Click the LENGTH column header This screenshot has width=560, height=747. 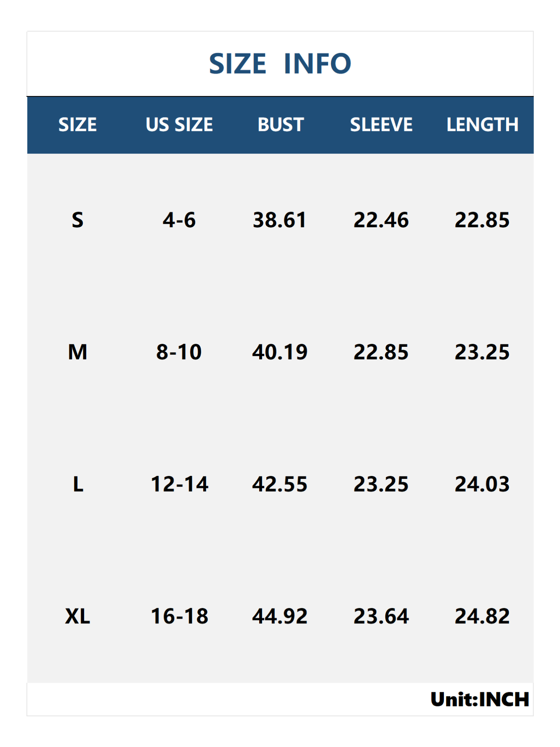pyautogui.click(x=482, y=125)
